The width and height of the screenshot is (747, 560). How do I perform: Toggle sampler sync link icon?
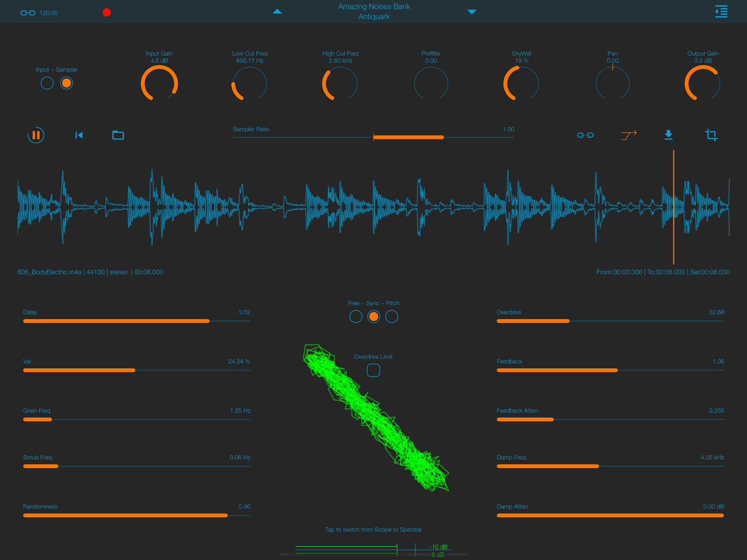click(585, 135)
